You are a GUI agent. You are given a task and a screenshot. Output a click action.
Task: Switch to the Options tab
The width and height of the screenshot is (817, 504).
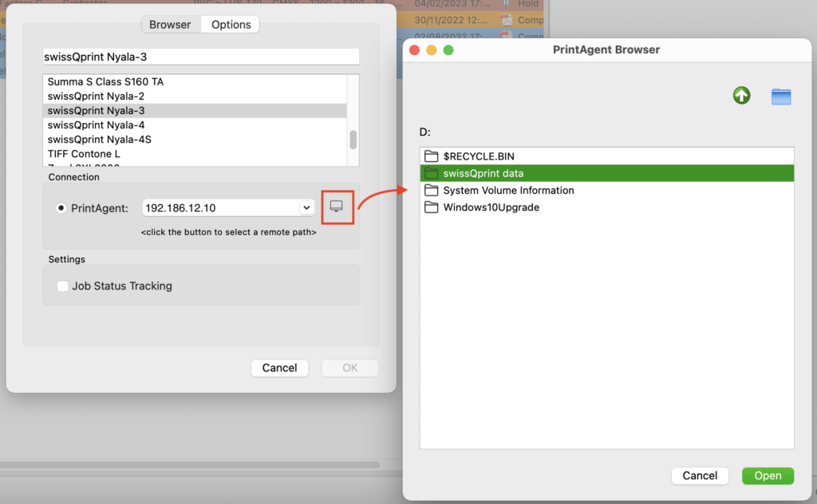[x=231, y=25]
